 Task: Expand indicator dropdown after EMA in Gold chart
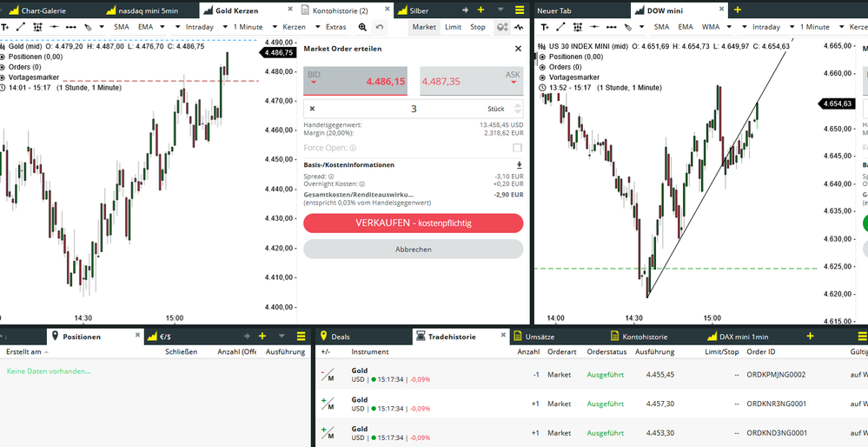pyautogui.click(x=162, y=27)
